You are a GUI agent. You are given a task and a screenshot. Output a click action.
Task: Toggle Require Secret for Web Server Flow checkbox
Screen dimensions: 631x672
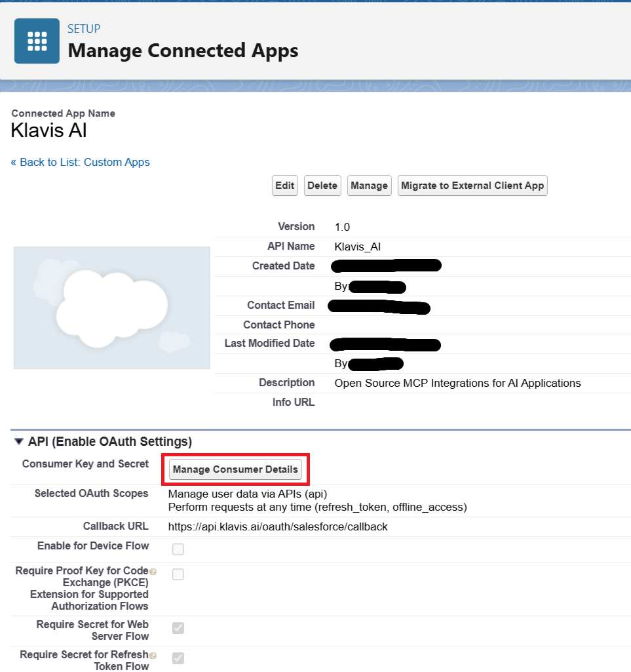tap(178, 628)
